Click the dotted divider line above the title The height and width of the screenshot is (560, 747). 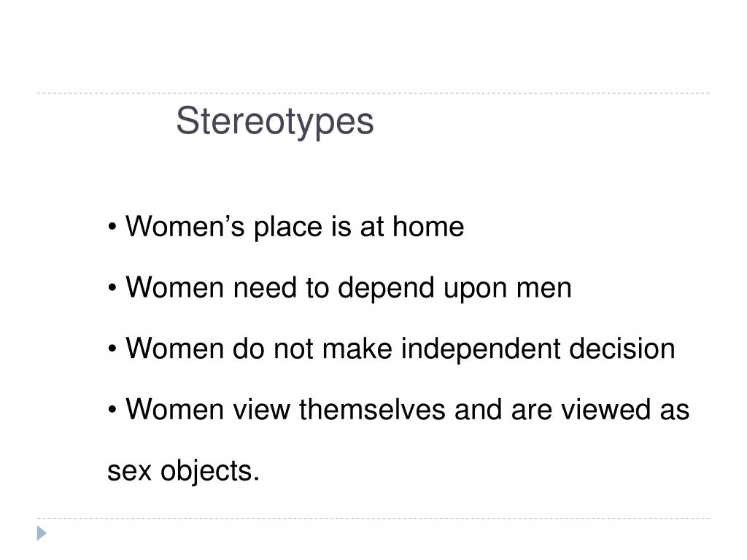(373, 93)
